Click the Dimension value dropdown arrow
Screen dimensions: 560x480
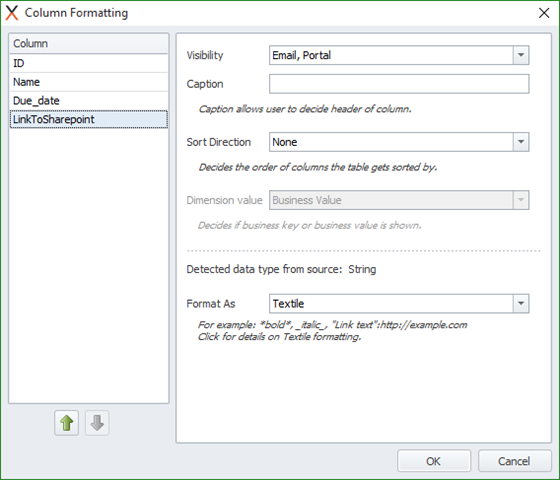pyautogui.click(x=521, y=200)
